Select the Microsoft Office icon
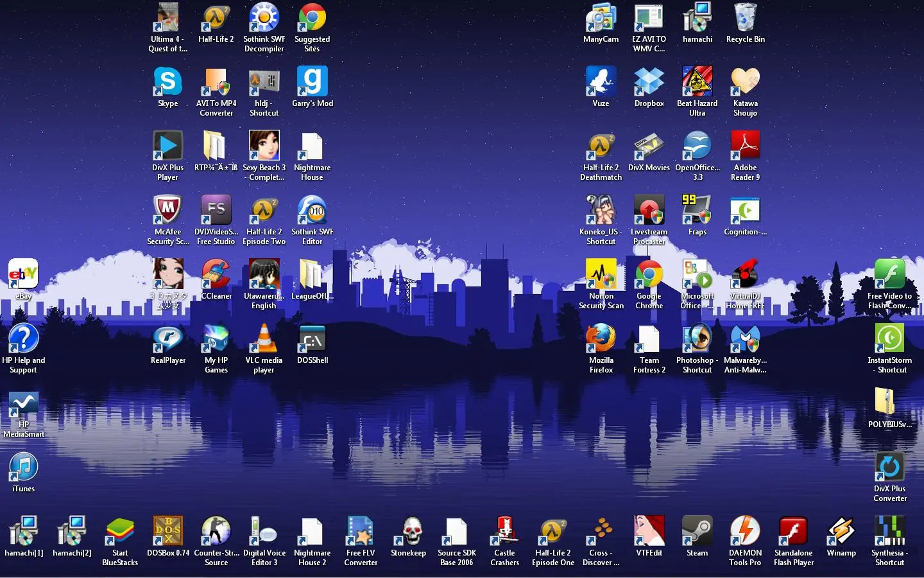Viewport: 924px width, 578px height. (697, 274)
